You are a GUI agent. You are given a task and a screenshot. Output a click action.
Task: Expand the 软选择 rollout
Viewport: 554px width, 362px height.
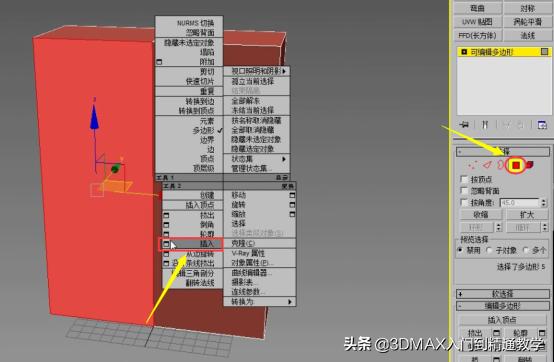coord(503,293)
